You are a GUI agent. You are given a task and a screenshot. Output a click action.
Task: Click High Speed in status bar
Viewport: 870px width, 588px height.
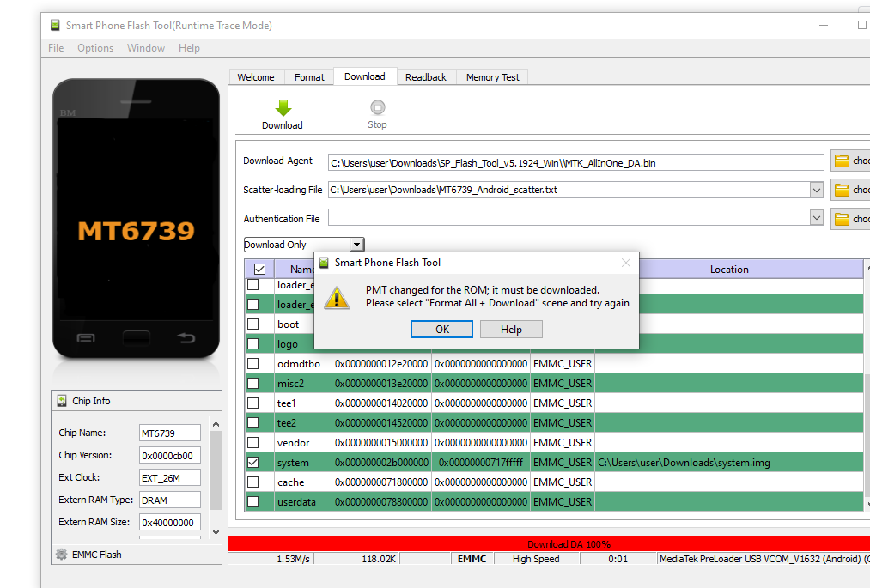536,559
